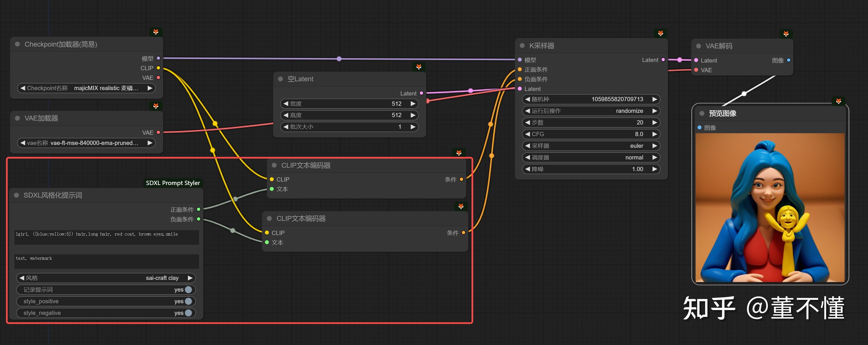Click the fox badge above K采样器 node
868x345 pixels.
pos(661,33)
